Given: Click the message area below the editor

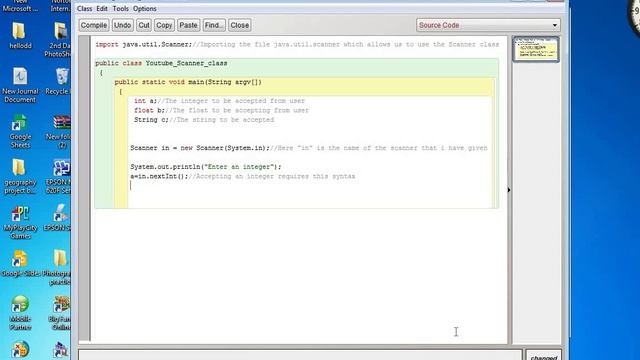Looking at the screenshot, I should 300,355.
